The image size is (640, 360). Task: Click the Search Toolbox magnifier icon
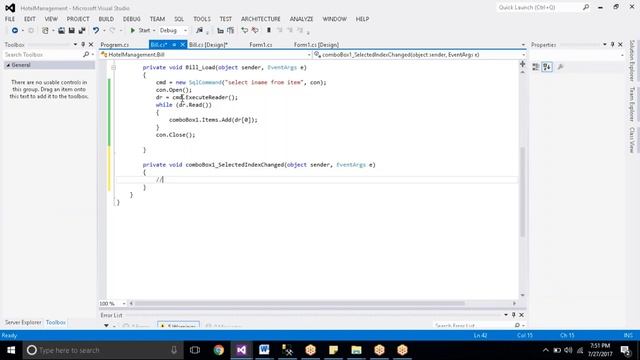click(x=86, y=54)
